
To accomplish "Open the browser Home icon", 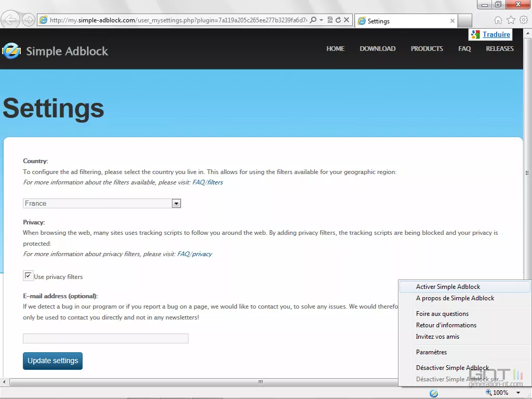I will 498,20.
